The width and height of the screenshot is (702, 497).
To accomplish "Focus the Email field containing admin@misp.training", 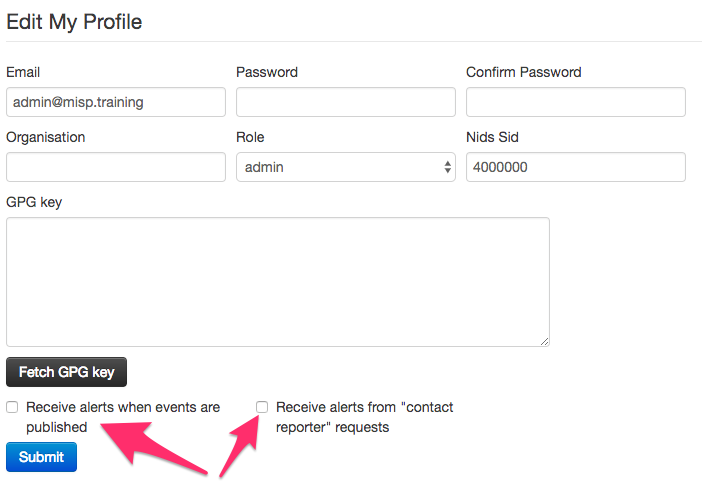I will tap(116, 102).
